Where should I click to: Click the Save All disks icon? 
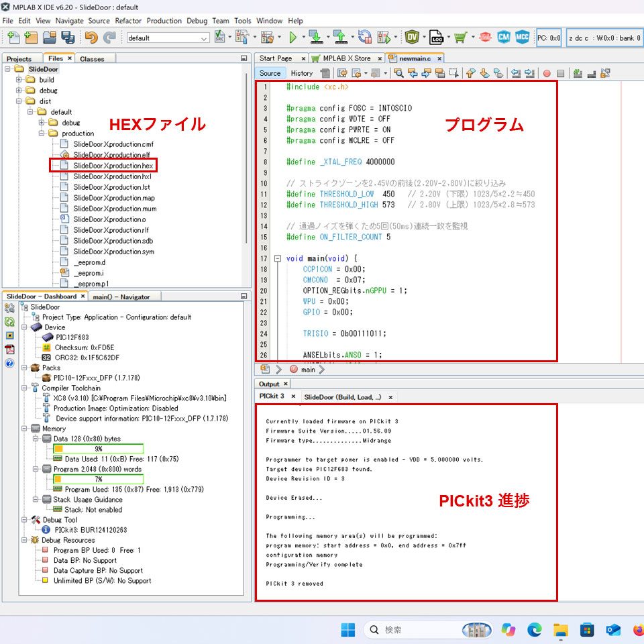point(68,38)
